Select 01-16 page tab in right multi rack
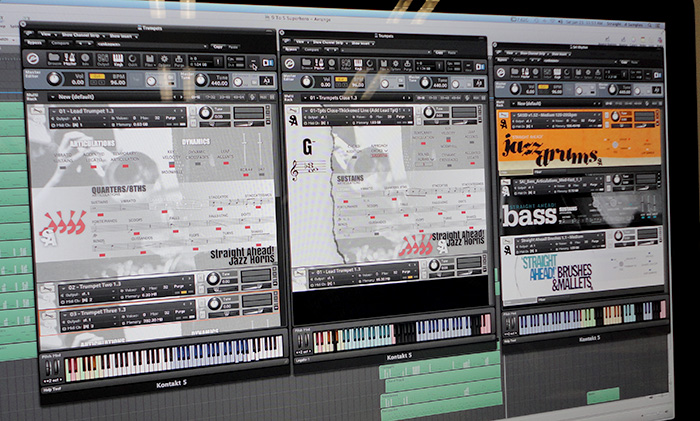 (x=609, y=104)
